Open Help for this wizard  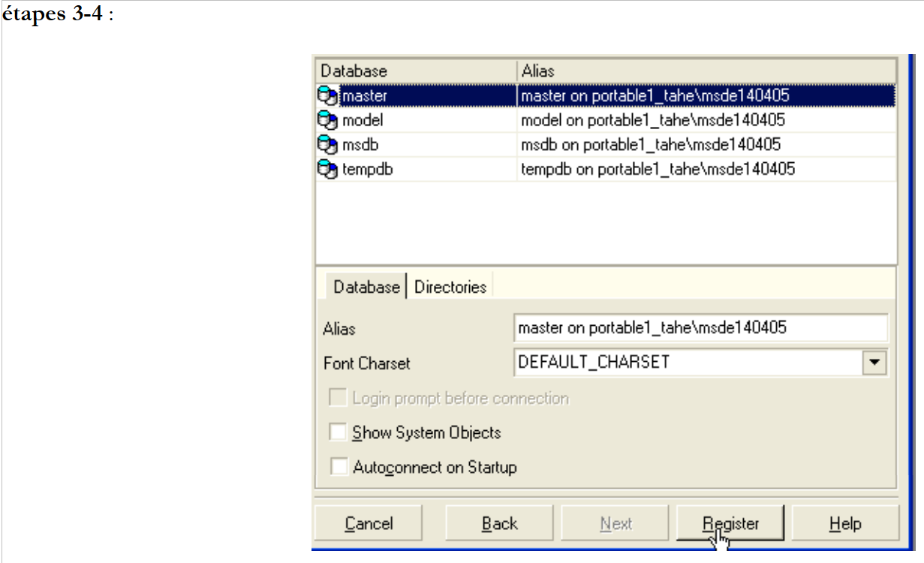point(844,523)
